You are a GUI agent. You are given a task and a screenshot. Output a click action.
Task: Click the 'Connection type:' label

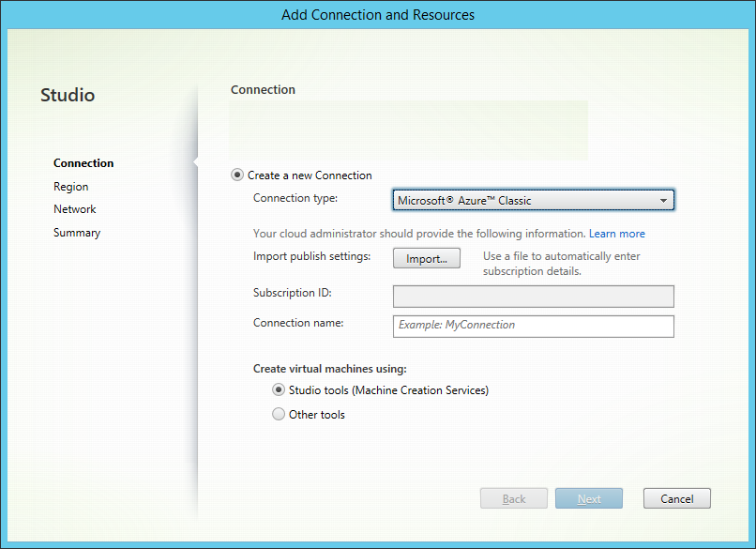pyautogui.click(x=295, y=198)
